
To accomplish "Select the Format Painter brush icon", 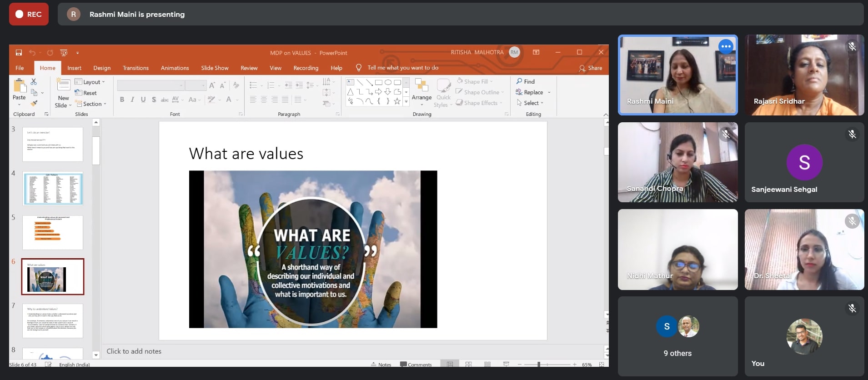I will coord(34,104).
